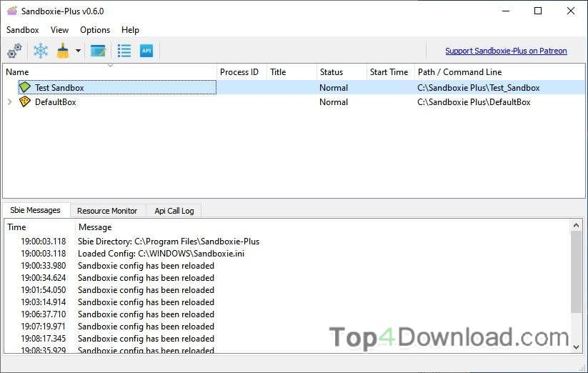
Task: Click the messages vertical scrollbar thumb
Action: 577,272
